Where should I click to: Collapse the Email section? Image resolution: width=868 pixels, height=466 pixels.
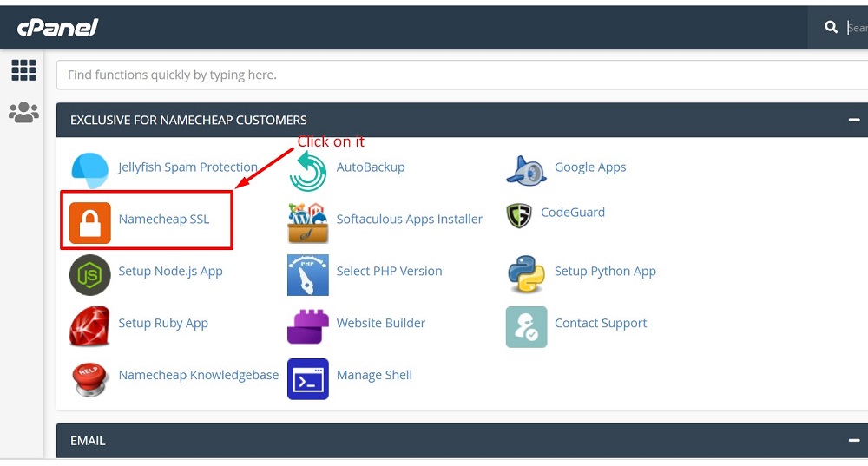pyautogui.click(x=854, y=441)
